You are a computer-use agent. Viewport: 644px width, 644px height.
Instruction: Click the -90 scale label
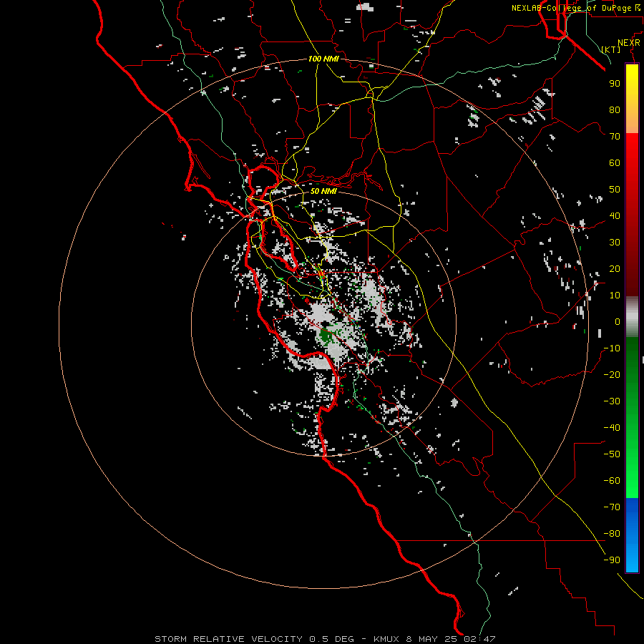tap(612, 560)
